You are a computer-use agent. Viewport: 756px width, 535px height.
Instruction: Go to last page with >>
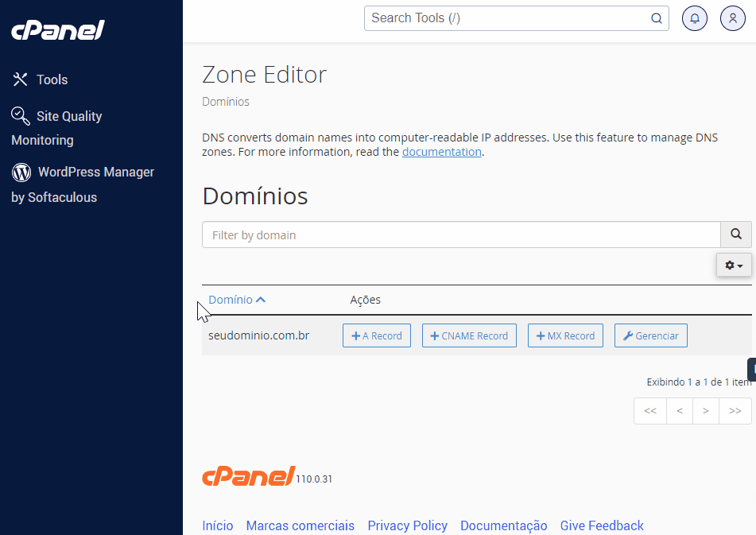point(735,411)
